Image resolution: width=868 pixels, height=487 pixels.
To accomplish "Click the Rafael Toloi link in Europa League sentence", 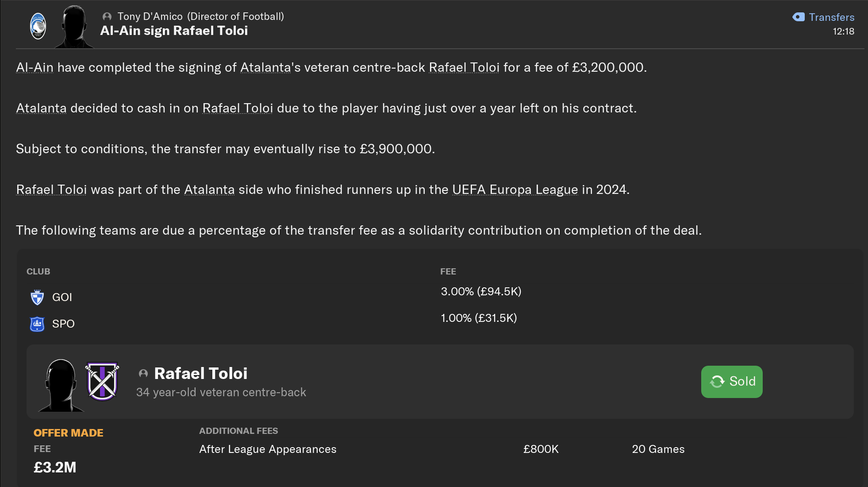I will pyautogui.click(x=51, y=189).
